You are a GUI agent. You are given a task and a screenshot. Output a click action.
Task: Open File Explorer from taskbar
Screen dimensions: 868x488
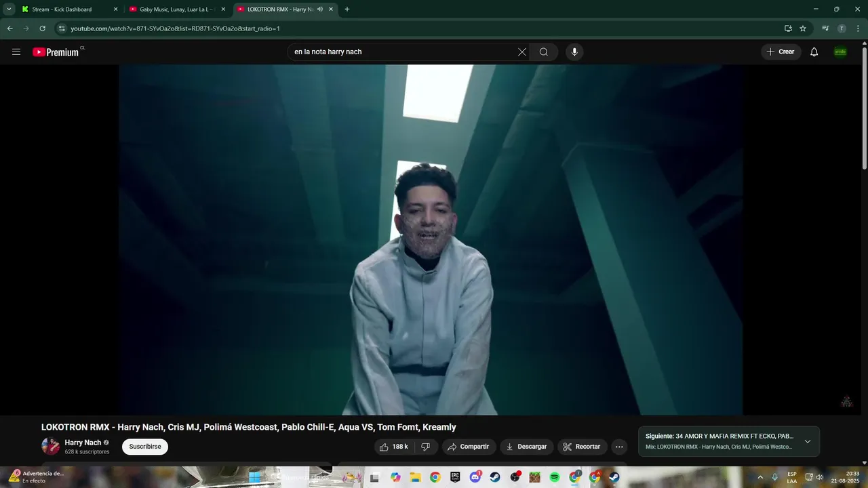415,478
